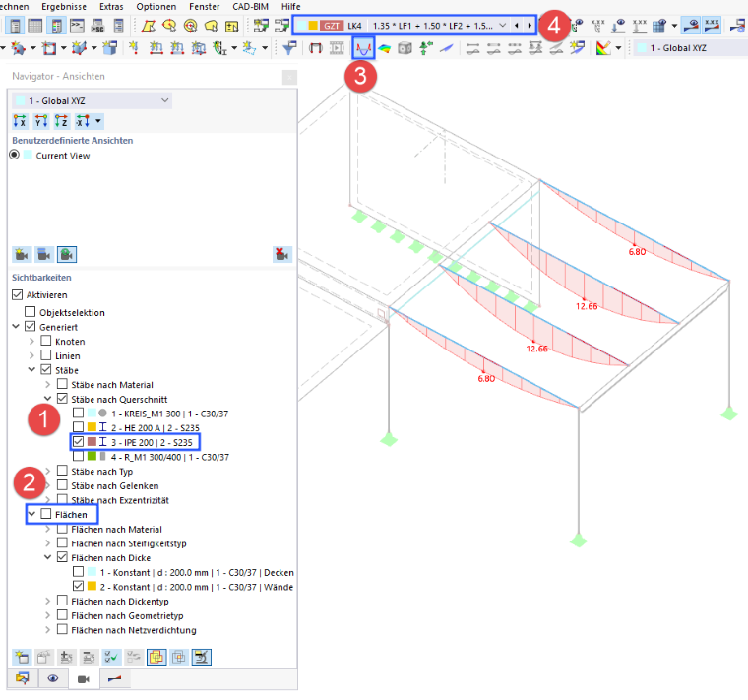Open the Ergebnisse menu
The image size is (748, 700).
[x=64, y=6]
